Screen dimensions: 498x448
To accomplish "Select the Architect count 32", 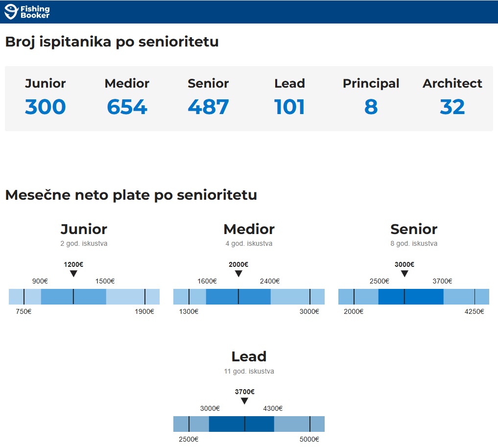I will click(452, 107).
